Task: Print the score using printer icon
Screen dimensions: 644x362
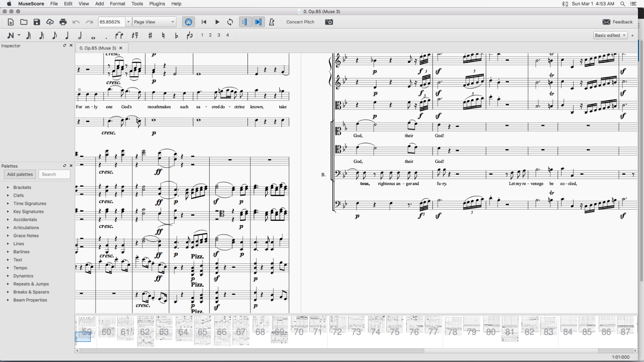Action: pos(63,22)
